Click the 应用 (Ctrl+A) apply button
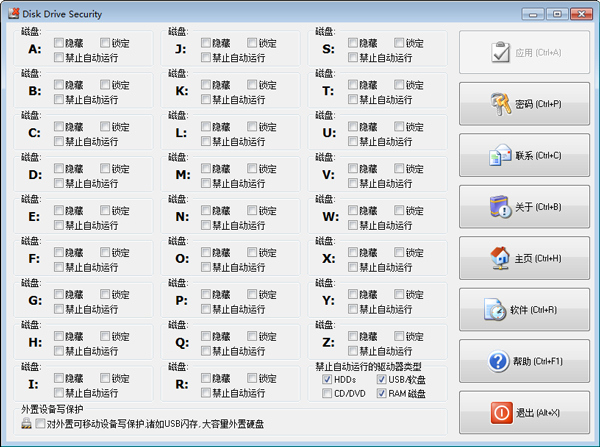This screenshot has width=600, height=447. pyautogui.click(x=524, y=52)
